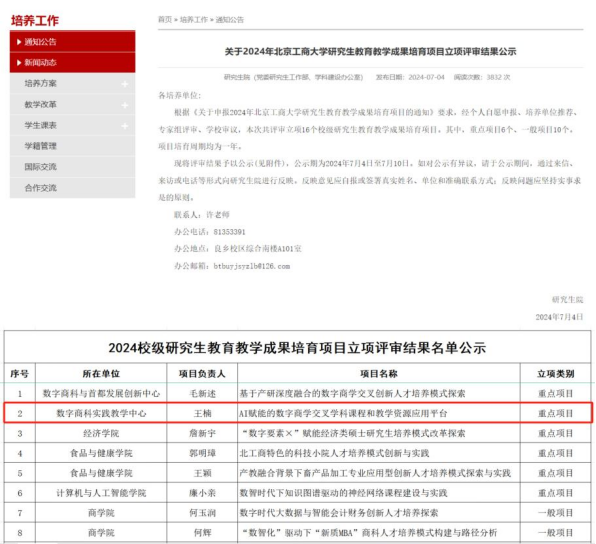Click the contact name 许老师

[x=218, y=214]
